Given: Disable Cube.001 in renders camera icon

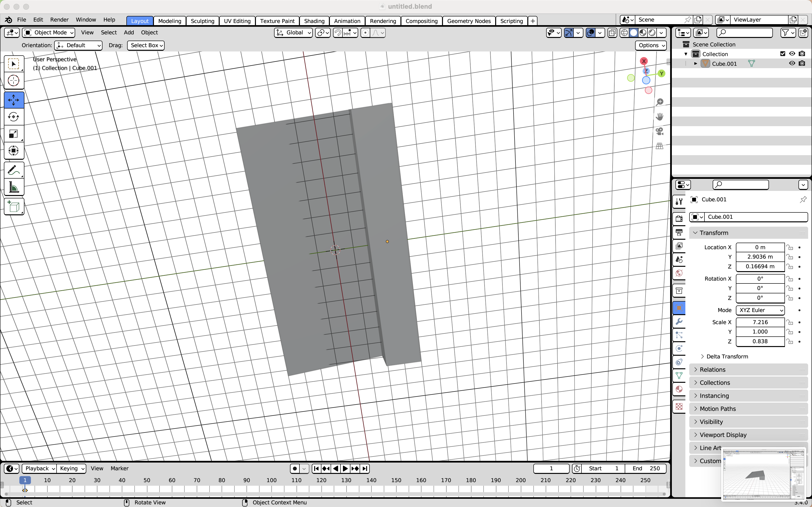Looking at the screenshot, I should coord(802,63).
